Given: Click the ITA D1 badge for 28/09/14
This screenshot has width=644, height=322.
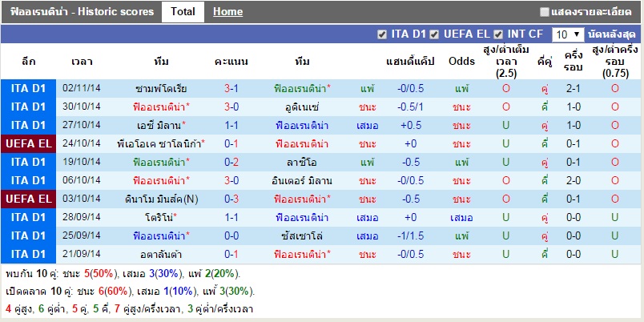Looking at the screenshot, I should pyautogui.click(x=29, y=217).
